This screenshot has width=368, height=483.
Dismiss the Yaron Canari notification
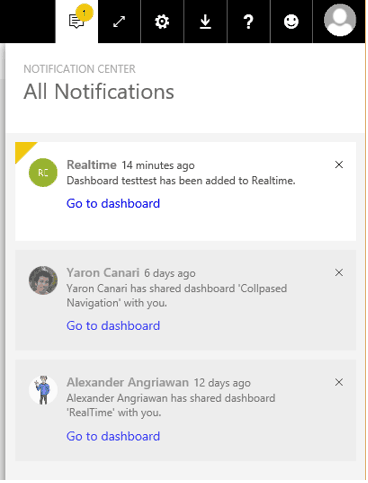click(339, 273)
